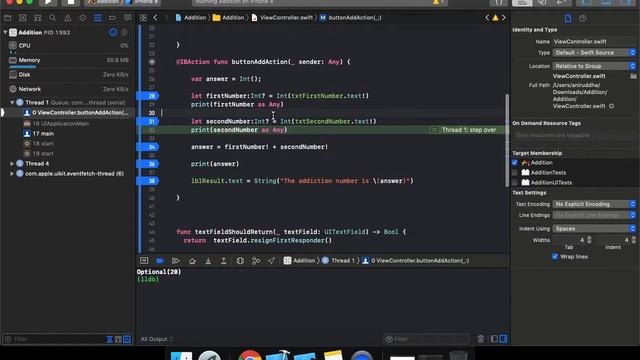This screenshot has height=360, width=640.
Task: Open the Text Encoding dropdown
Action: 594,204
